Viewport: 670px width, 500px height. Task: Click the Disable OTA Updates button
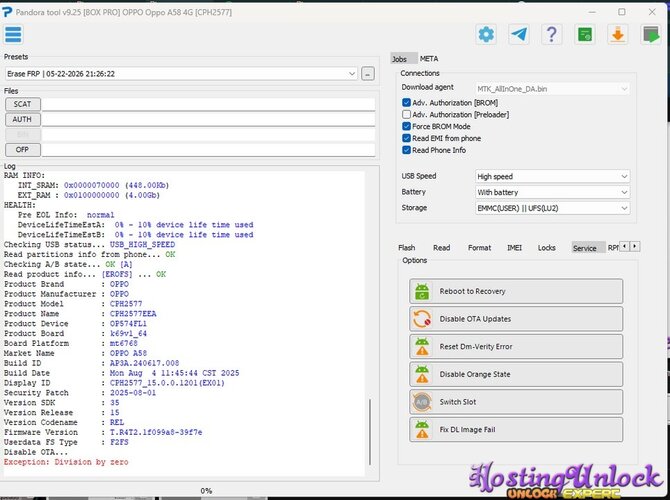(516, 319)
